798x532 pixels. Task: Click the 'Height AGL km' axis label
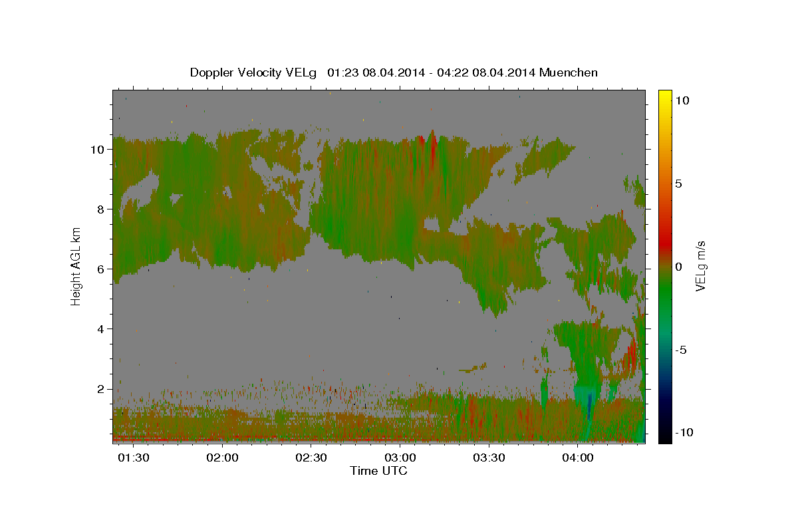(x=76, y=266)
